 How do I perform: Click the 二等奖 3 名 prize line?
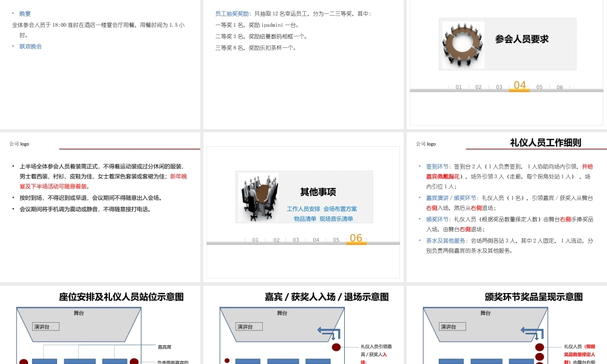pyautogui.click(x=262, y=37)
